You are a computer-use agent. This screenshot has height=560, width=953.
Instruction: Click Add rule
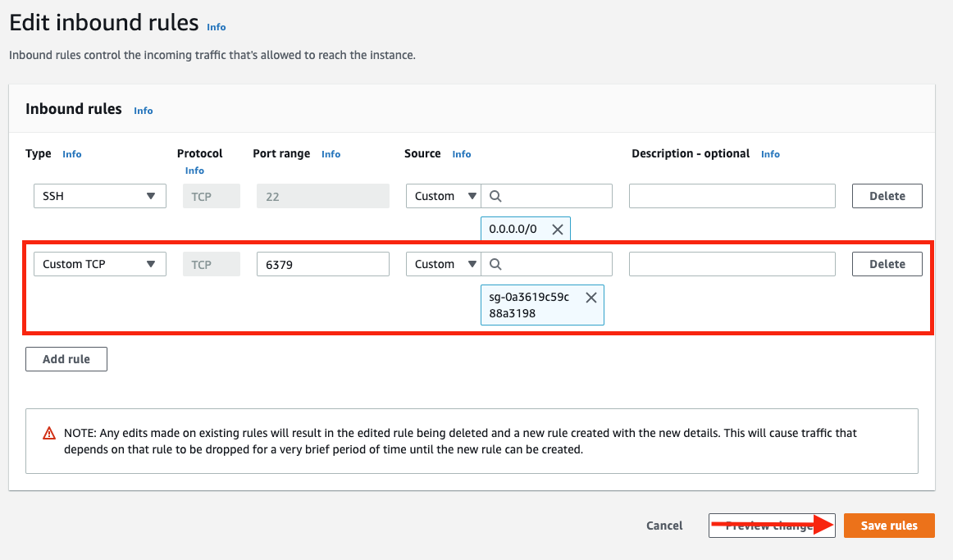point(66,358)
